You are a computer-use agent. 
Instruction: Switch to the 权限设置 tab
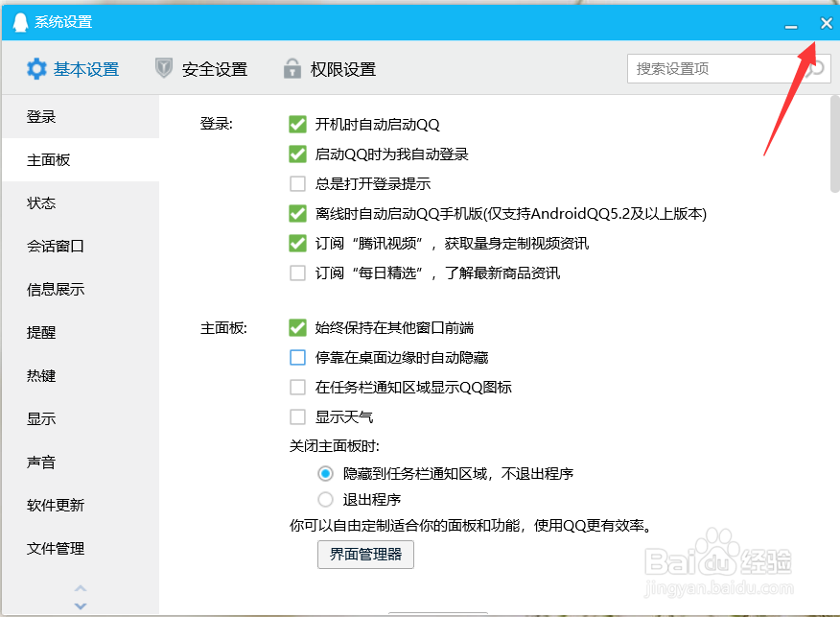pos(330,69)
